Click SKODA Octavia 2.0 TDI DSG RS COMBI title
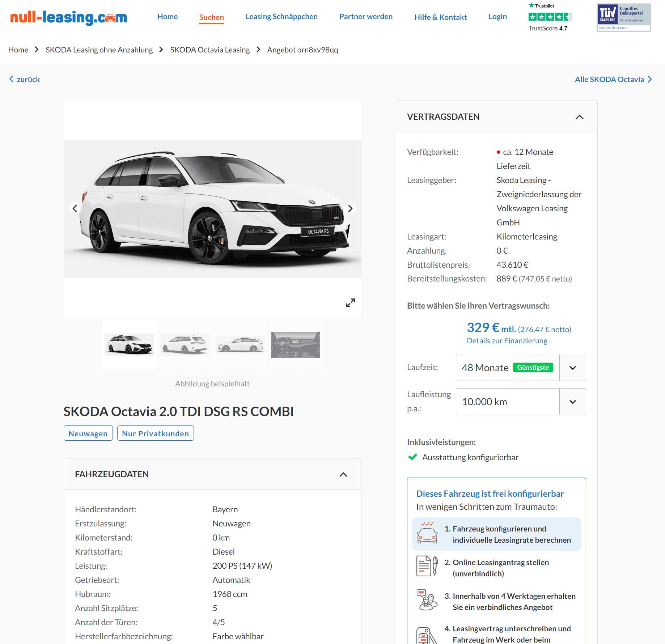The height and width of the screenshot is (644, 665). [179, 411]
